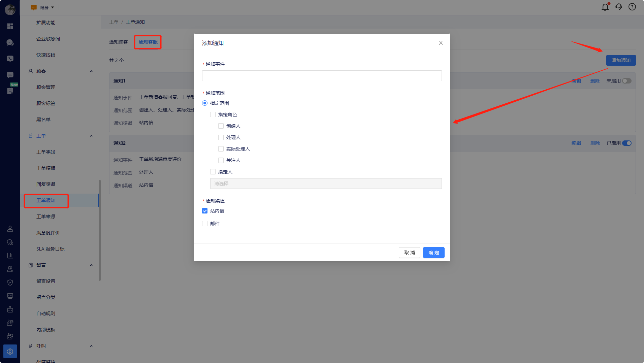
Task: Switch to the 通知客服 tab
Action: [x=148, y=42]
